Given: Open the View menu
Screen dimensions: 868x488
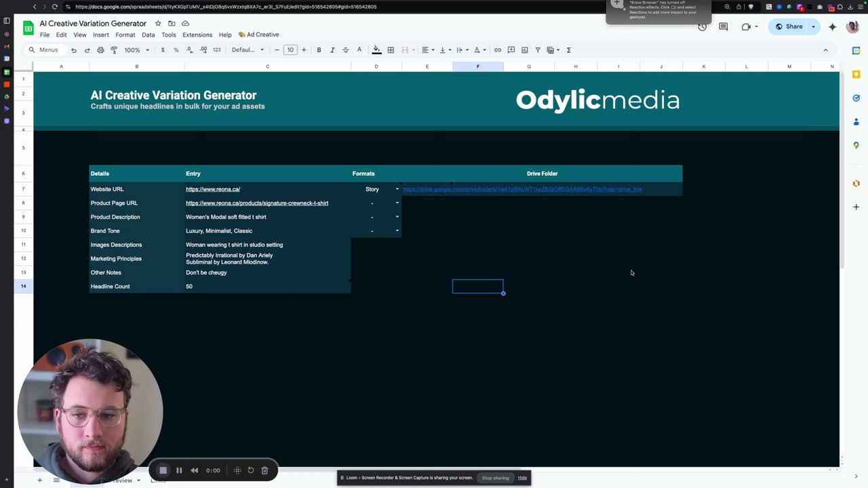Looking at the screenshot, I should click(80, 35).
